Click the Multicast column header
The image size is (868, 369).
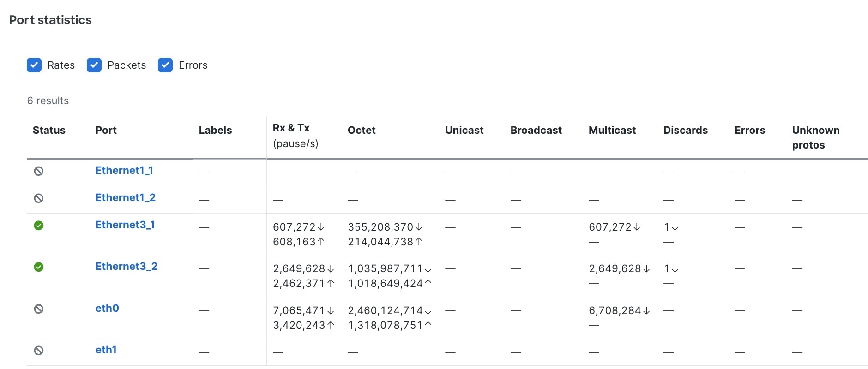[612, 130]
